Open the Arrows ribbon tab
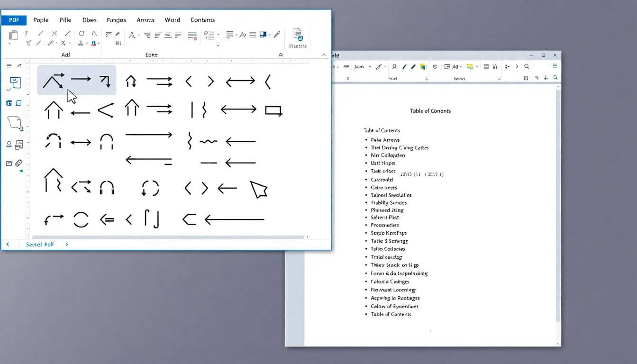 [145, 20]
